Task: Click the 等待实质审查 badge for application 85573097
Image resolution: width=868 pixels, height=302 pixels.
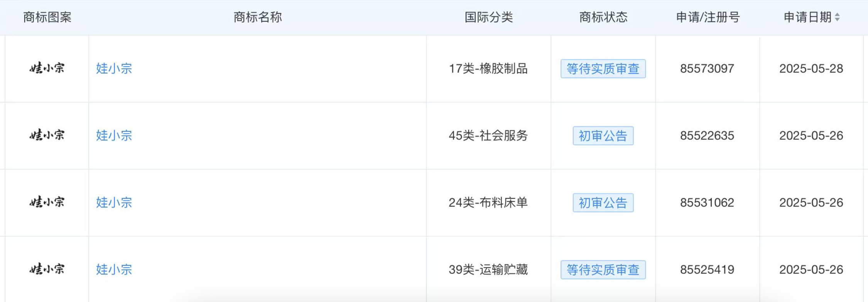Action: point(603,69)
